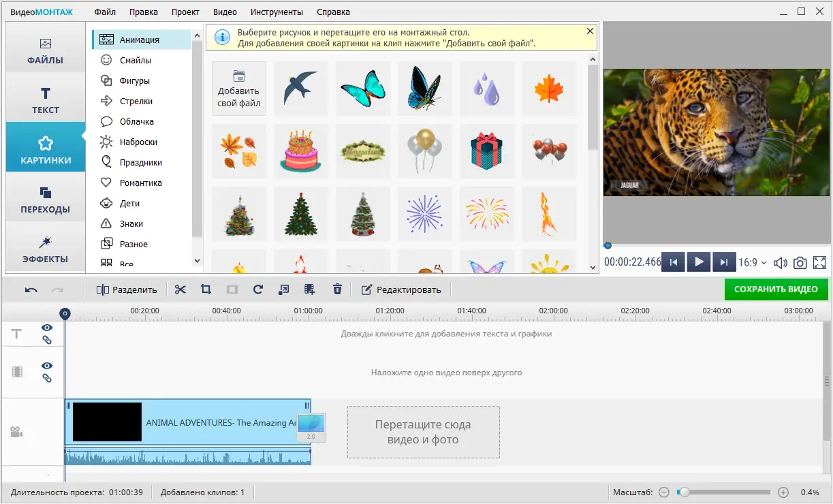Select the Фигуры category

pos(142,80)
